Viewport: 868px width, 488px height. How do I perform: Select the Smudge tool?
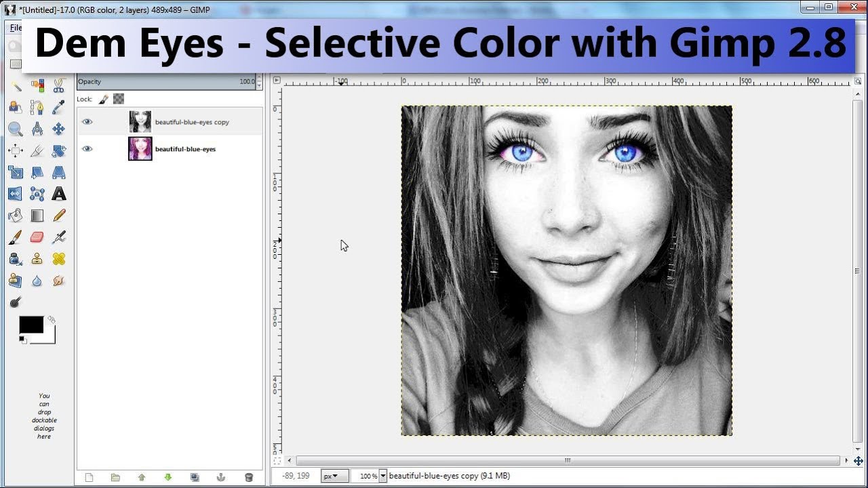click(59, 281)
